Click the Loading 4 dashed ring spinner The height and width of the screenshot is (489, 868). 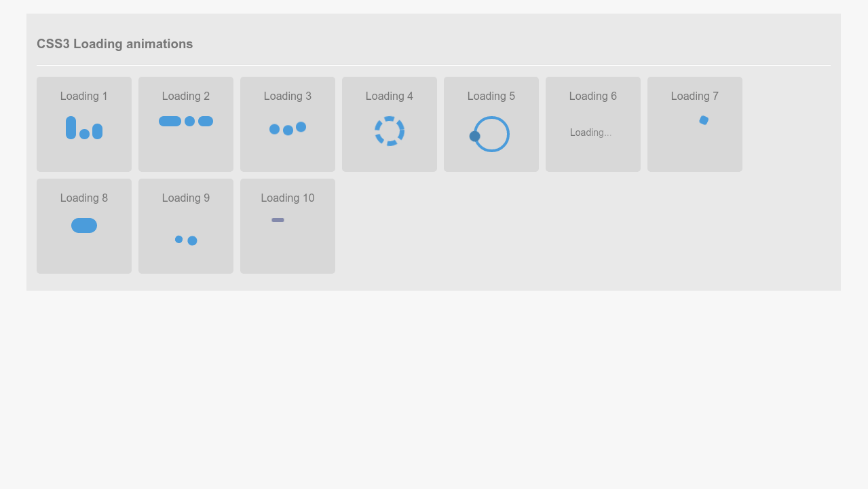click(390, 131)
